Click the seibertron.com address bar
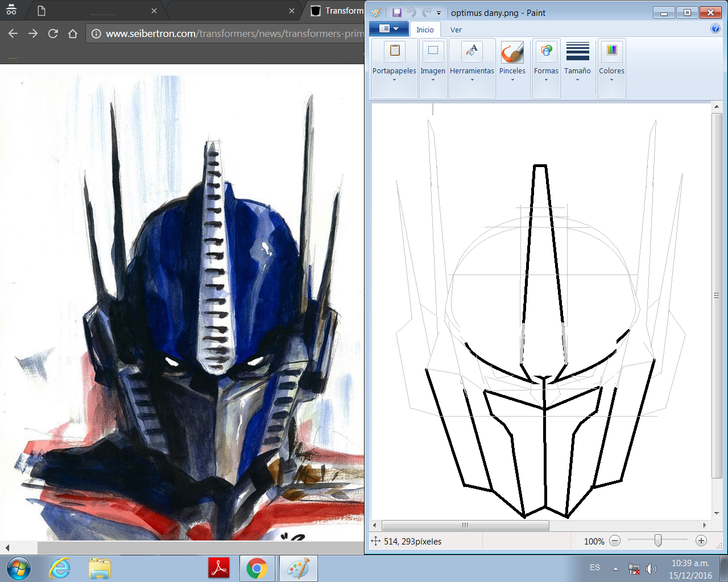The width and height of the screenshot is (728, 582). pos(227,34)
